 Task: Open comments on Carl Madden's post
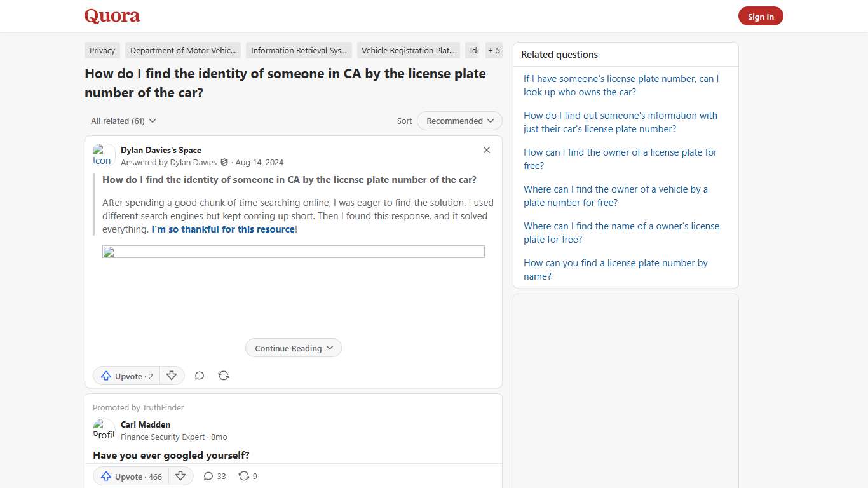coord(214,476)
